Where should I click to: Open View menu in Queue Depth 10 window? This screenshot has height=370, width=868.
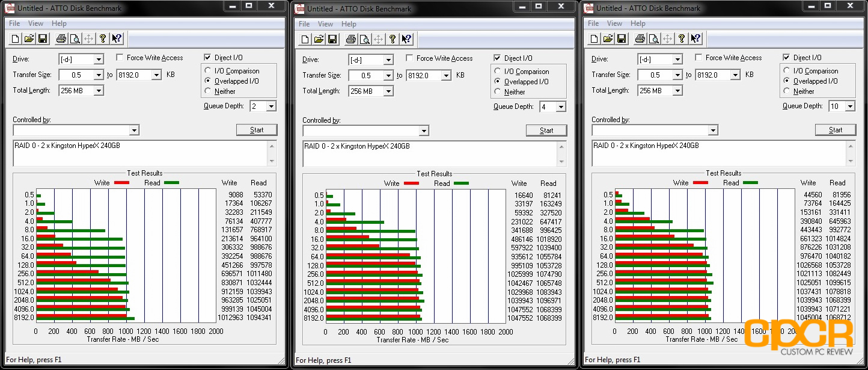(615, 23)
